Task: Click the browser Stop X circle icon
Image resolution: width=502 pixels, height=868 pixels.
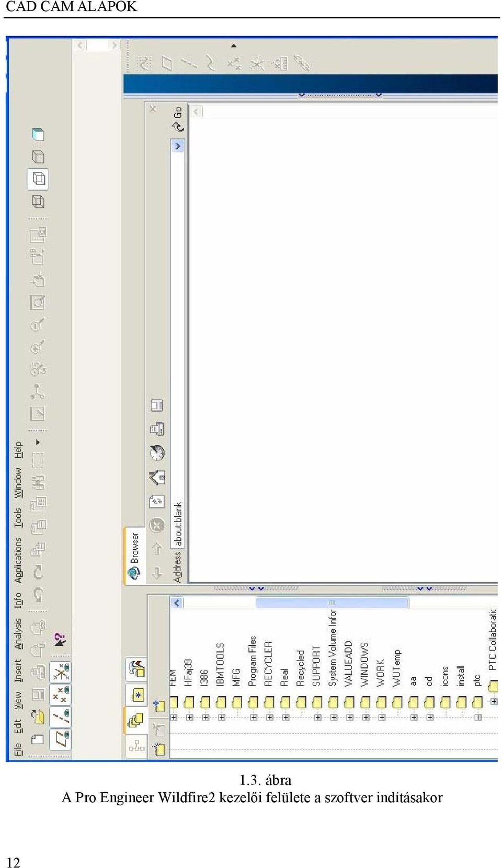Action: (x=157, y=525)
